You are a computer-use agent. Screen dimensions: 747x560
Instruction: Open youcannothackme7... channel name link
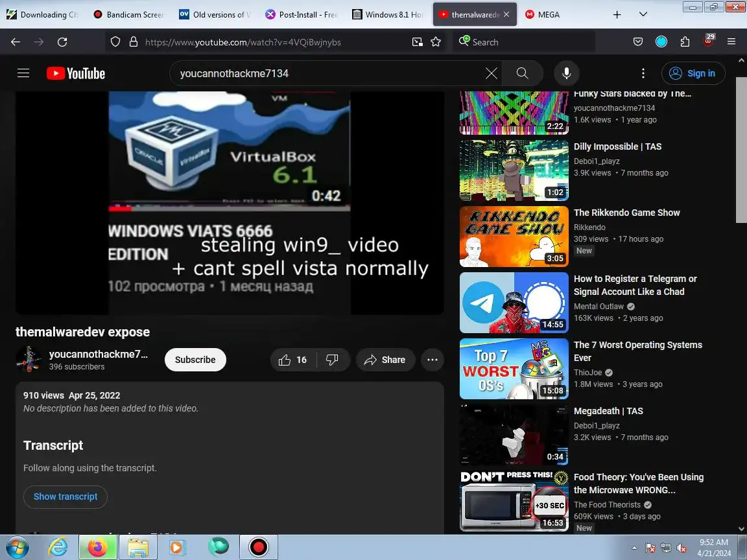pyautogui.click(x=99, y=355)
